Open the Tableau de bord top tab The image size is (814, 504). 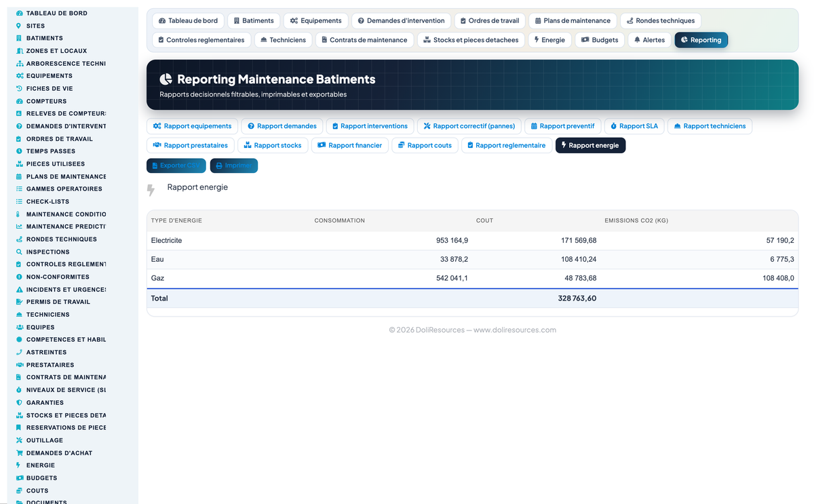(x=188, y=21)
